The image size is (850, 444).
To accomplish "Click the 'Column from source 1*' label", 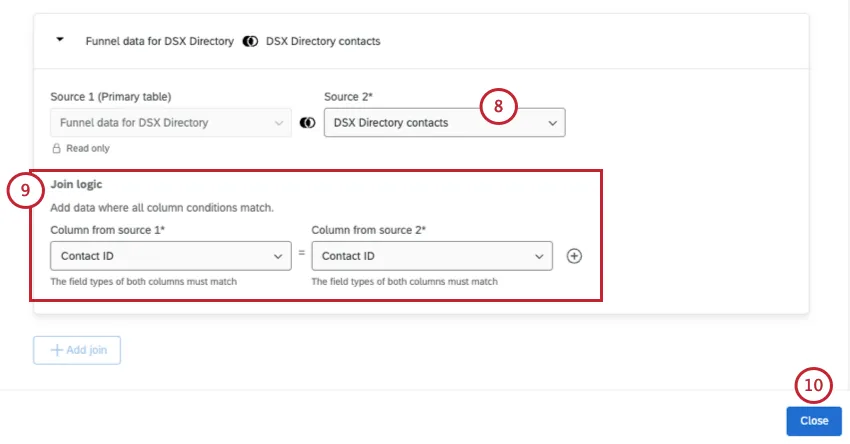I will (x=107, y=230).
